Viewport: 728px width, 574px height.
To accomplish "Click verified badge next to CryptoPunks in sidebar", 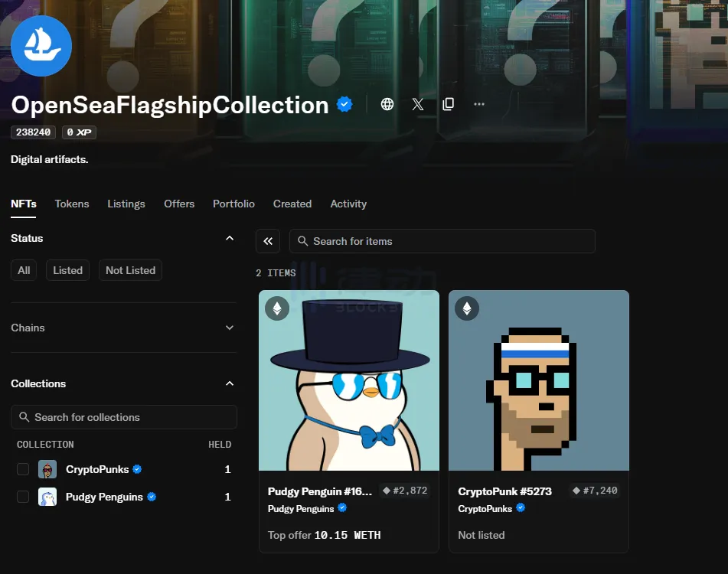I will 137,469.
